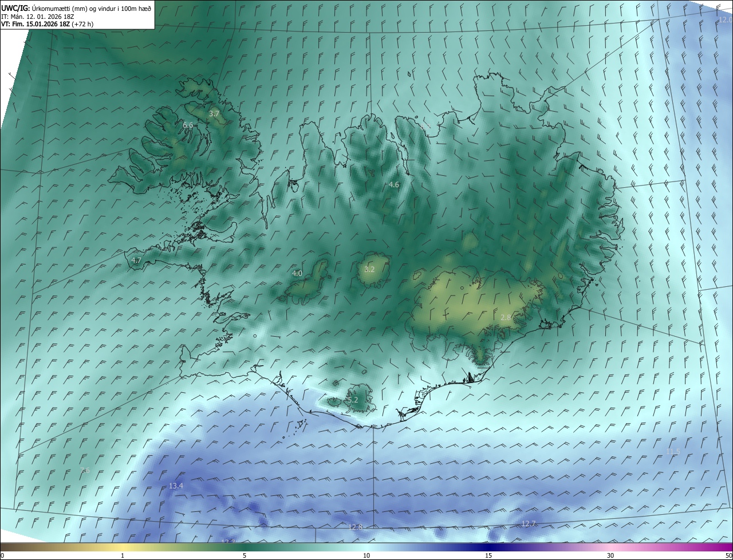Click the 12.7 value in the southeast ocean
The height and width of the screenshot is (560, 733).
click(x=529, y=524)
